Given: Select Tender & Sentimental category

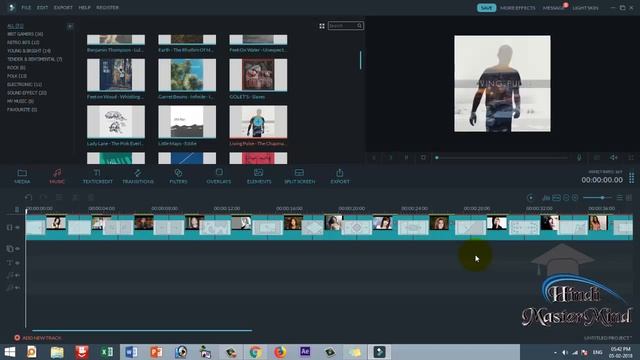Looking at the screenshot, I should tap(34, 59).
